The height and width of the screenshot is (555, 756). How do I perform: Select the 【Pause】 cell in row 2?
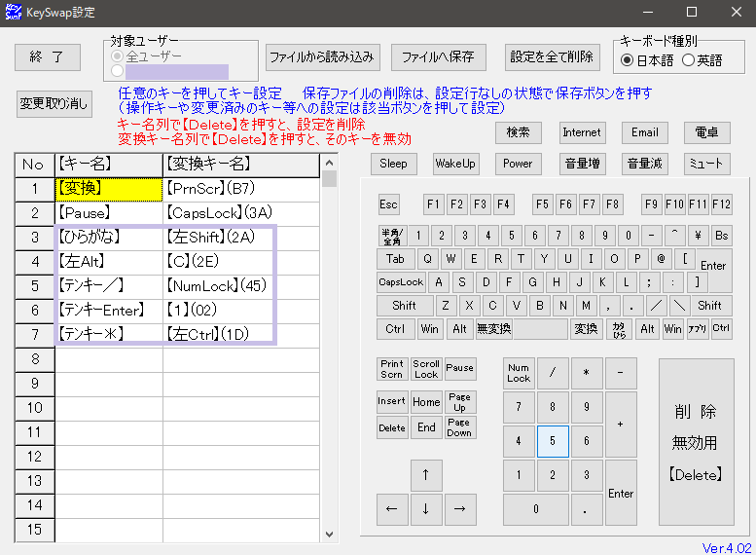click(x=109, y=214)
